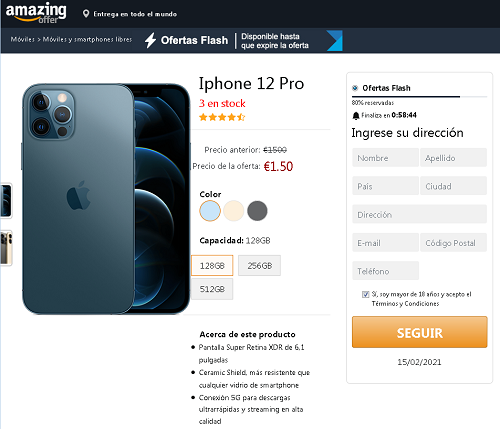Click the bell icon next to countdown

coord(356,116)
